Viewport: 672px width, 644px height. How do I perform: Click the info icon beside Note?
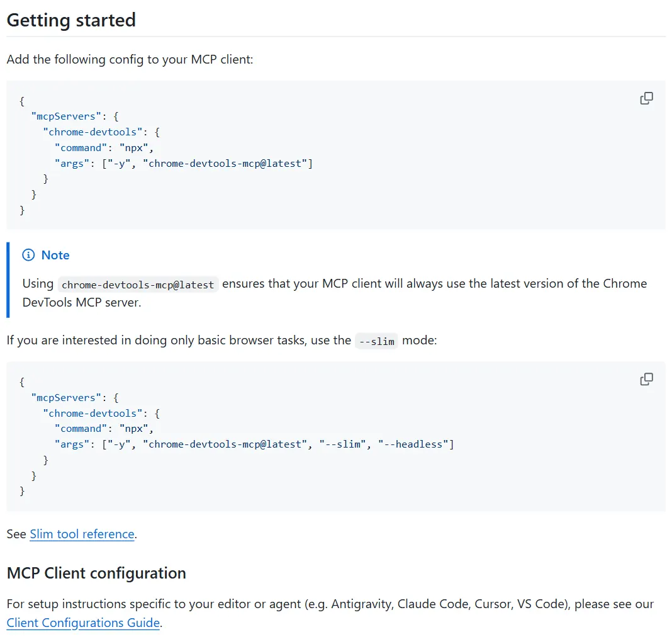tap(28, 255)
